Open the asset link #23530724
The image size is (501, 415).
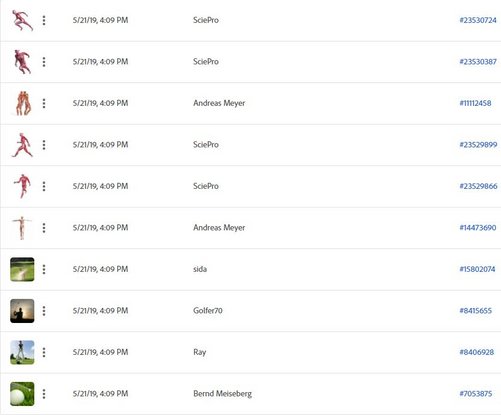pos(478,20)
